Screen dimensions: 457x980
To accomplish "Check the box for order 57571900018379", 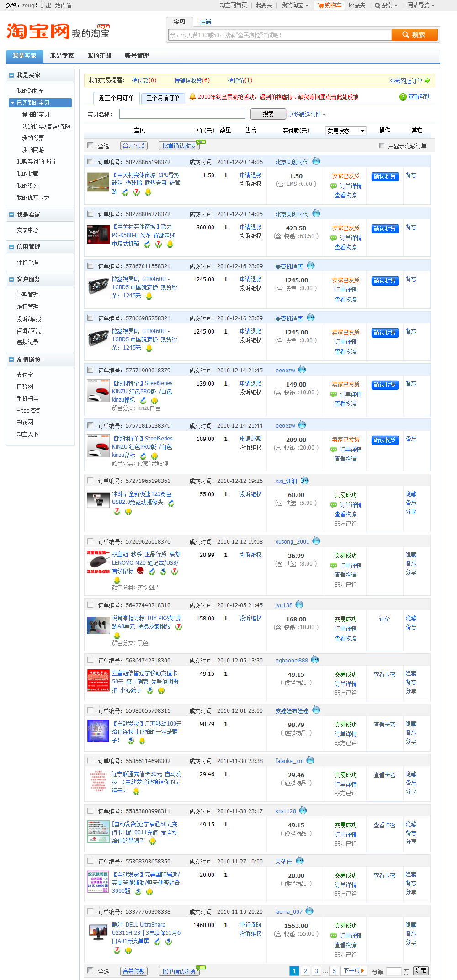I will [x=90, y=370].
